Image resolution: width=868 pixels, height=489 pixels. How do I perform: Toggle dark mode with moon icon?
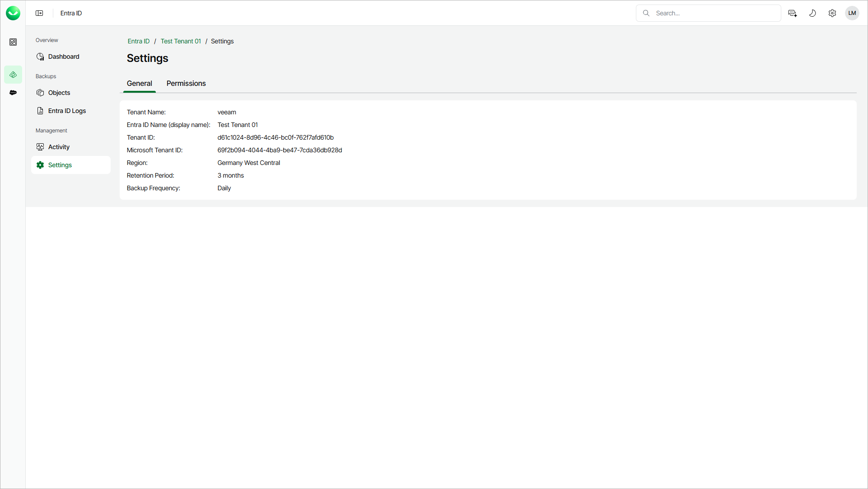812,13
